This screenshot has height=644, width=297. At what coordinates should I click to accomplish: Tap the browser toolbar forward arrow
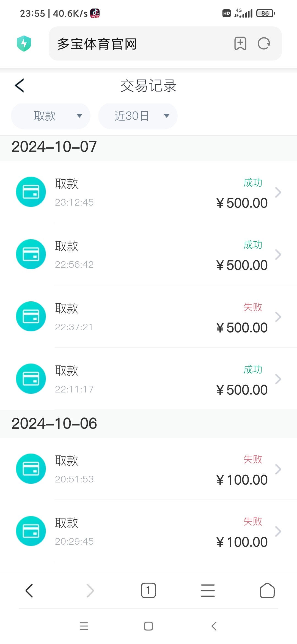tap(90, 590)
